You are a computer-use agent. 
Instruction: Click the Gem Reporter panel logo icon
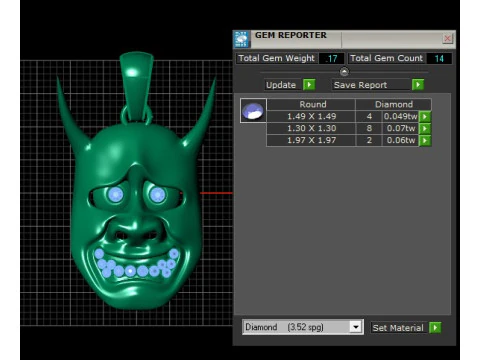[x=241, y=39]
